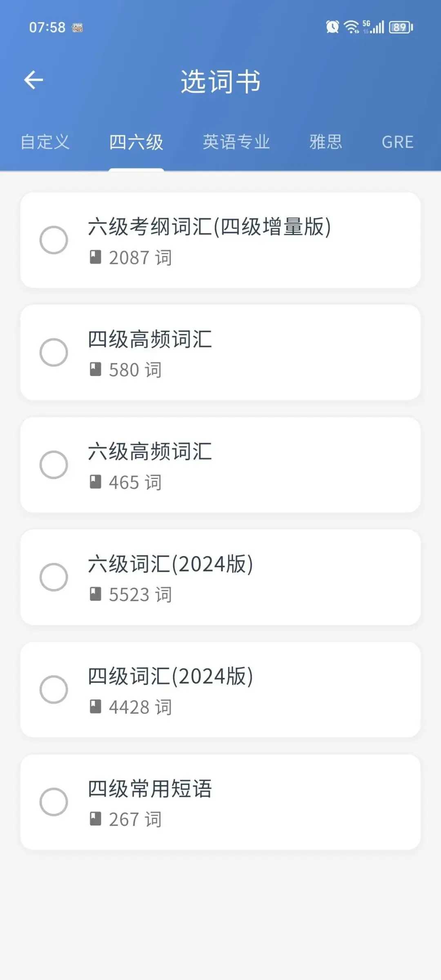Tap book icon beside 580 词

tap(95, 369)
